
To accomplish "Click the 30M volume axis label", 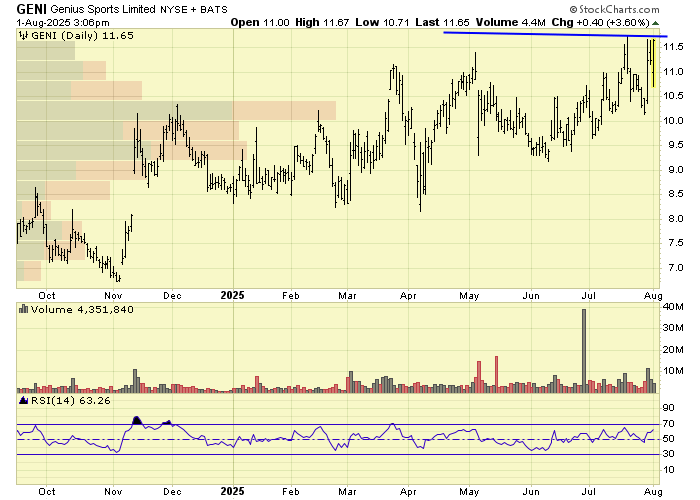I will [x=673, y=328].
